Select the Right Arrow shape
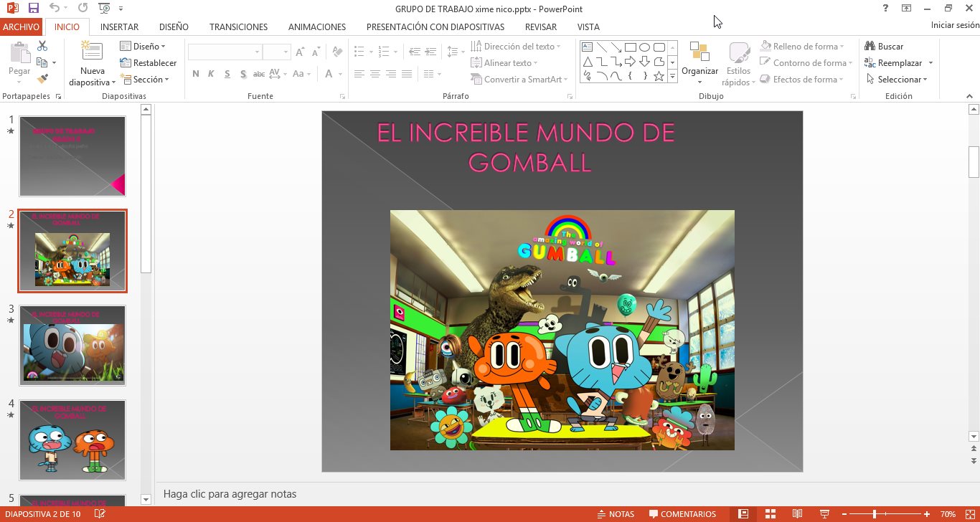Viewport: 980px width, 522px height. coord(630,62)
